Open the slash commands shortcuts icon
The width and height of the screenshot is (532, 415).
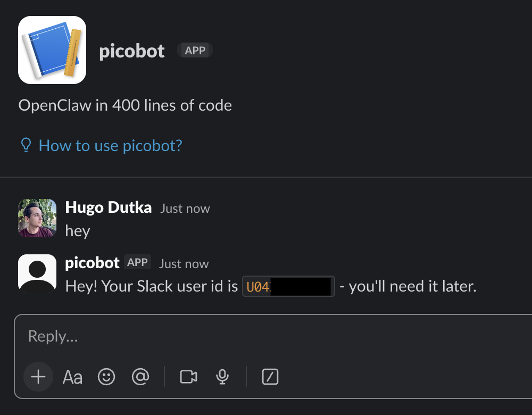[270, 377]
